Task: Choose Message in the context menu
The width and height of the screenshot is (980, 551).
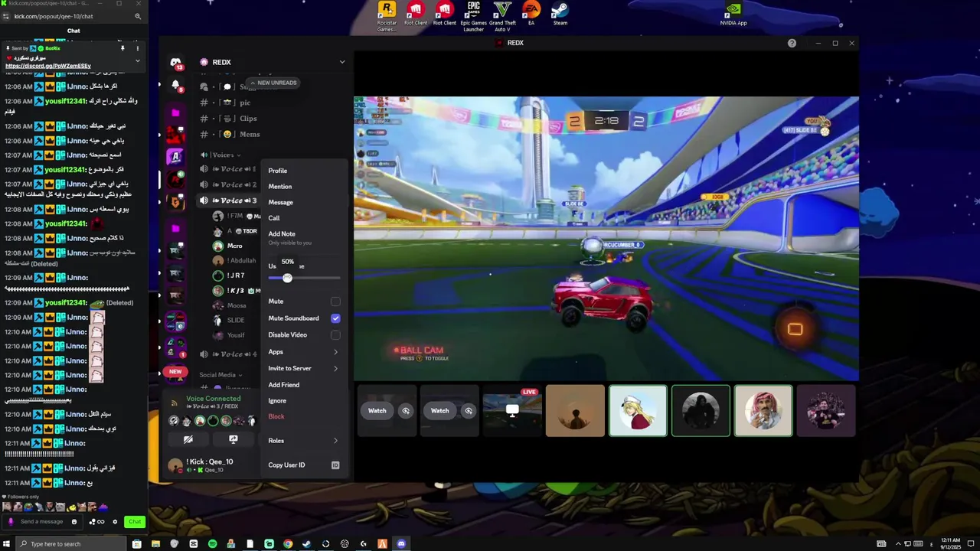Action: 303,203
